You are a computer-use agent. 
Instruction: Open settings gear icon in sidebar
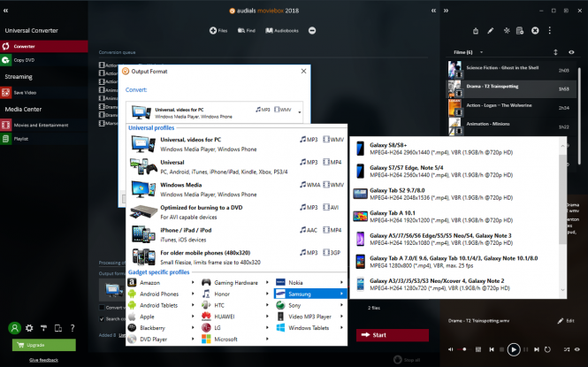pyautogui.click(x=29, y=328)
